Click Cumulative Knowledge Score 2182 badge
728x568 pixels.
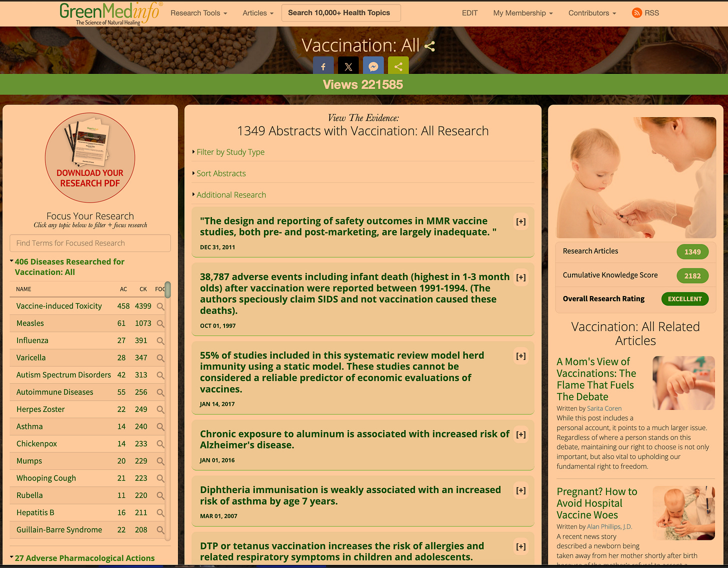coord(692,276)
